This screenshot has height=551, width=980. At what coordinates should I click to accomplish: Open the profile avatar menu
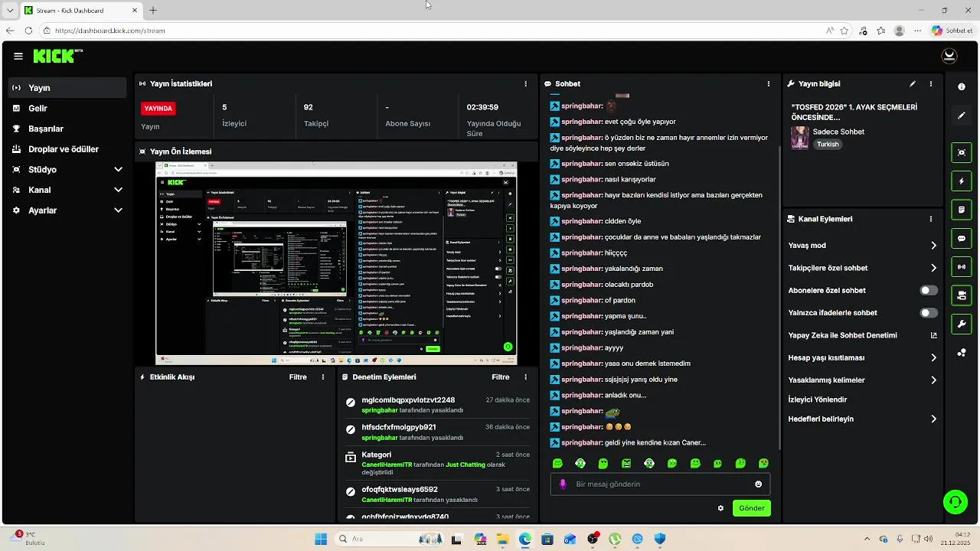pos(949,56)
